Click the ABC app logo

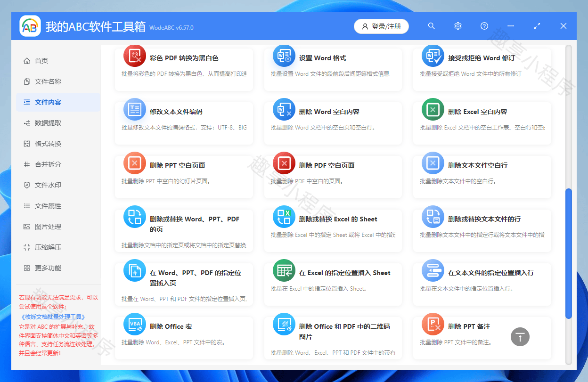point(30,26)
